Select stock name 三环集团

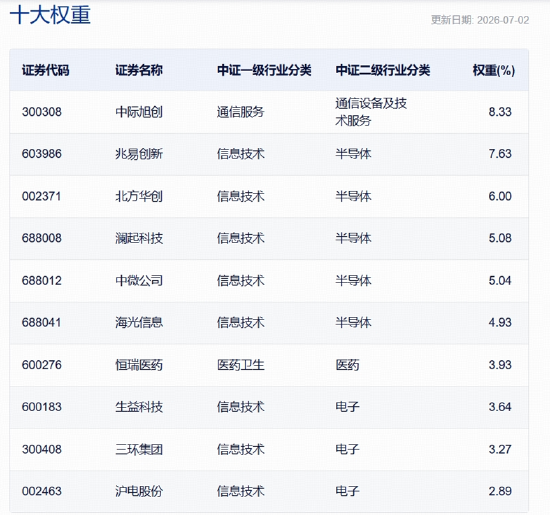139,449
